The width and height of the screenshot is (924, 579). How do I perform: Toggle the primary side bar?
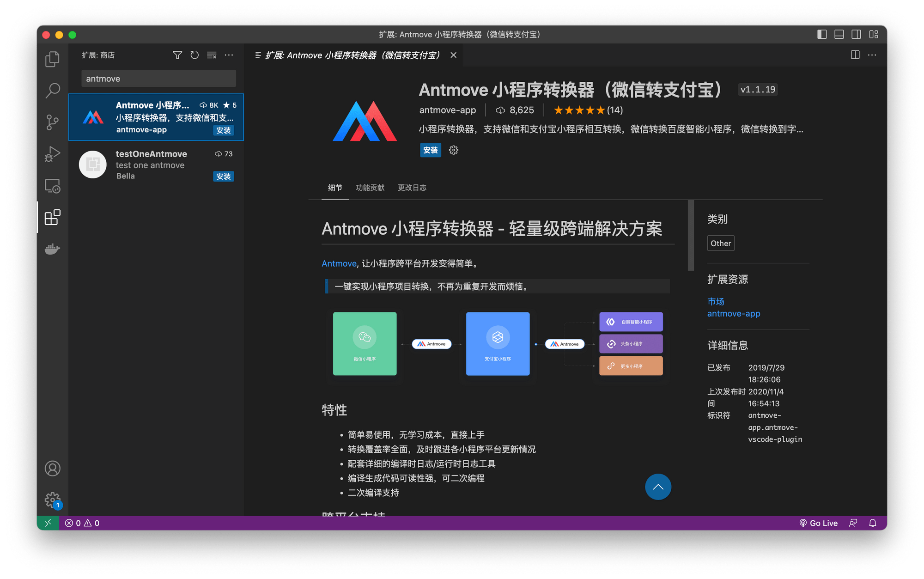pos(822,35)
